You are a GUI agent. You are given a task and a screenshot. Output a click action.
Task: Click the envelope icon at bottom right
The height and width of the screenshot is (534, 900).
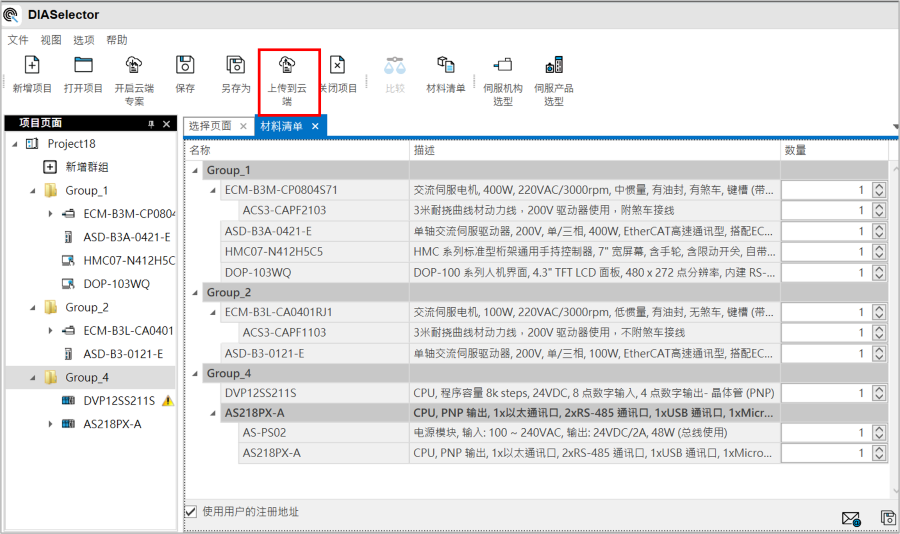pos(850,518)
